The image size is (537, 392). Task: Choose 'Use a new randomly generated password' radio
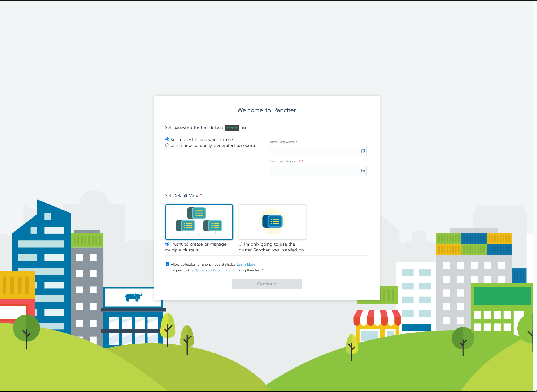(167, 145)
